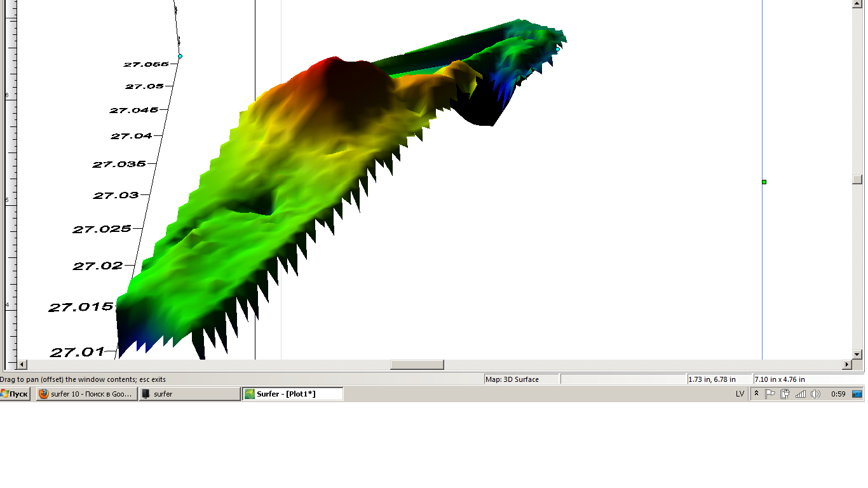Click the power/device tray icon
Viewport: 868px width, 488px height.
(785, 394)
